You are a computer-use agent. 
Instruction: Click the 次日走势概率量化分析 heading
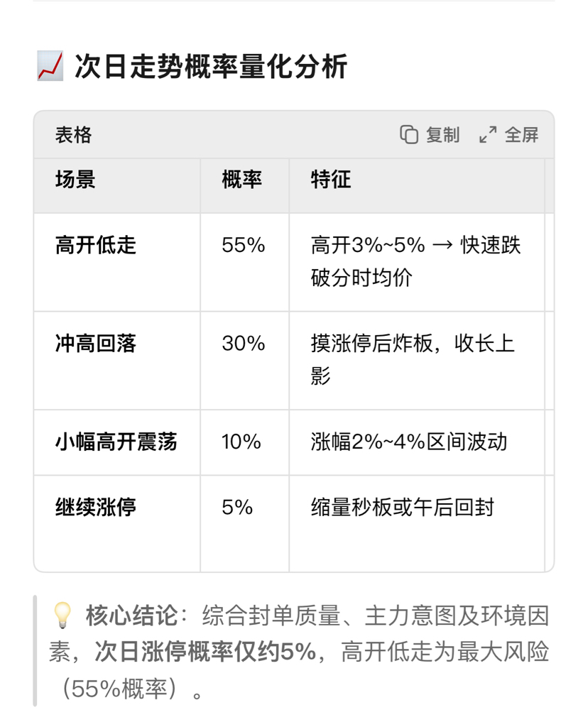pyautogui.click(x=211, y=67)
